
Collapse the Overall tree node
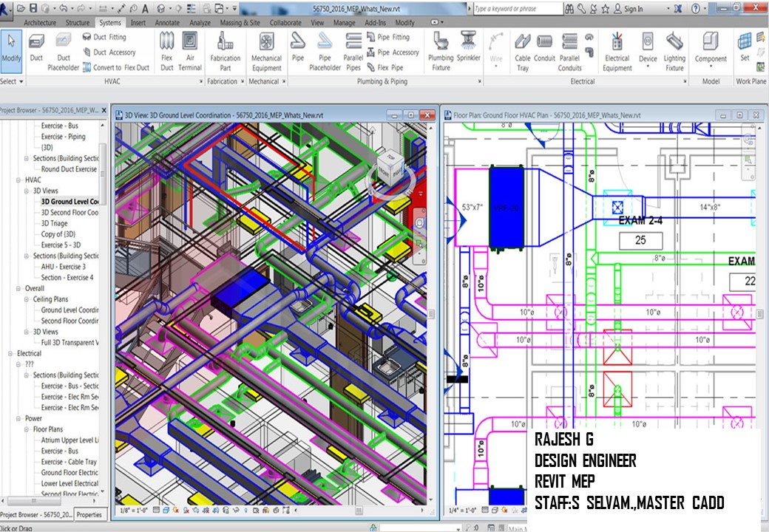[x=18, y=288]
